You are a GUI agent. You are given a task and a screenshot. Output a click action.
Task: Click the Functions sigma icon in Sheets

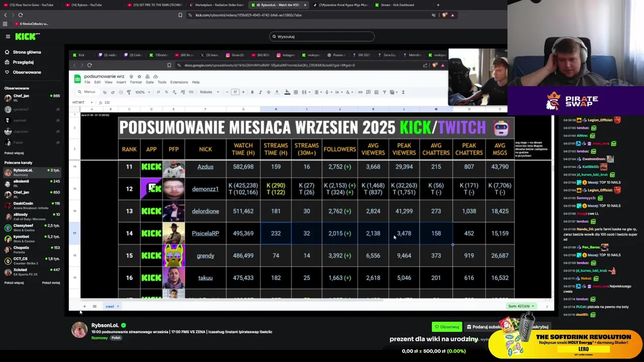403,92
